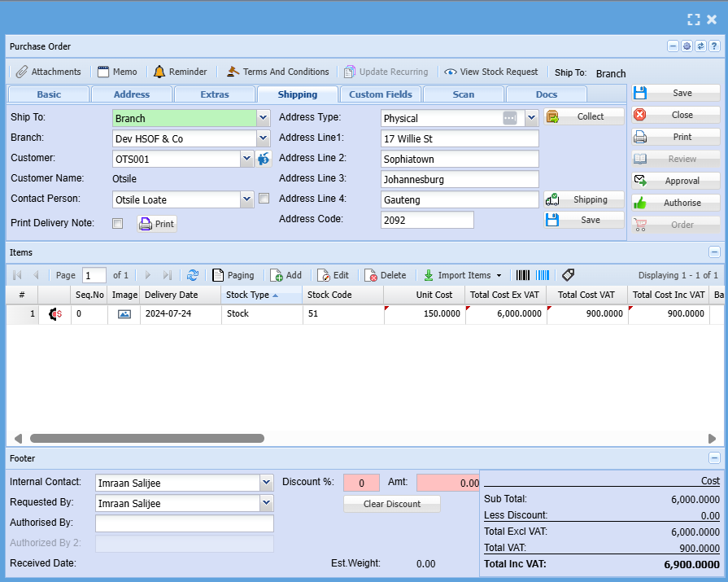Image resolution: width=728 pixels, height=582 pixels.
Task: Enable the Print Delivery Note checkbox
Action: tap(117, 223)
